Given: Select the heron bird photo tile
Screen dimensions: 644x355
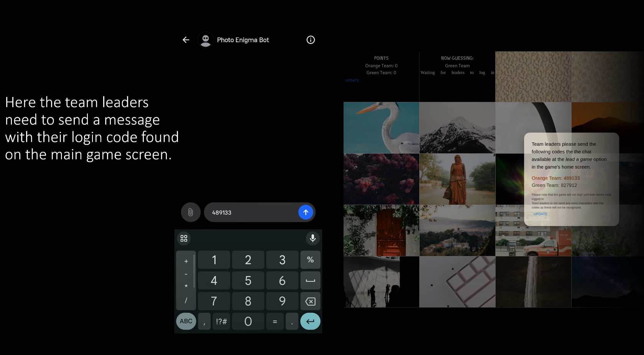Looking at the screenshot, I should (381, 128).
